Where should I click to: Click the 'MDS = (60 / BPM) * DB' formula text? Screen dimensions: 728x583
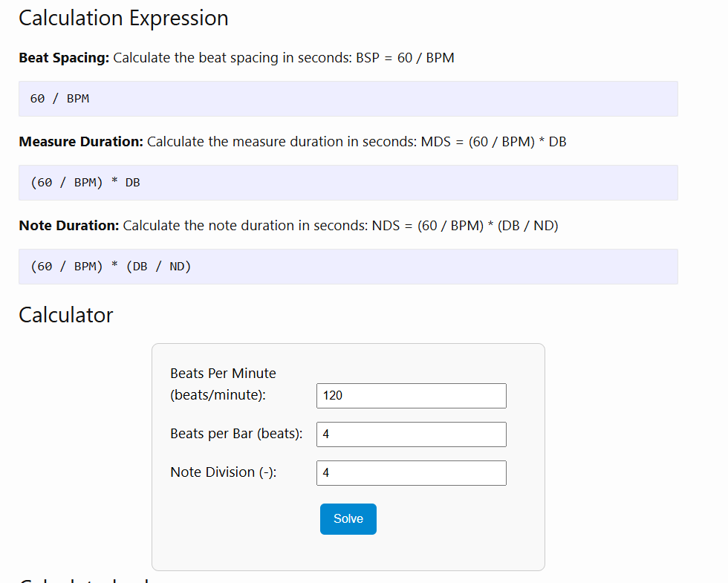click(493, 142)
